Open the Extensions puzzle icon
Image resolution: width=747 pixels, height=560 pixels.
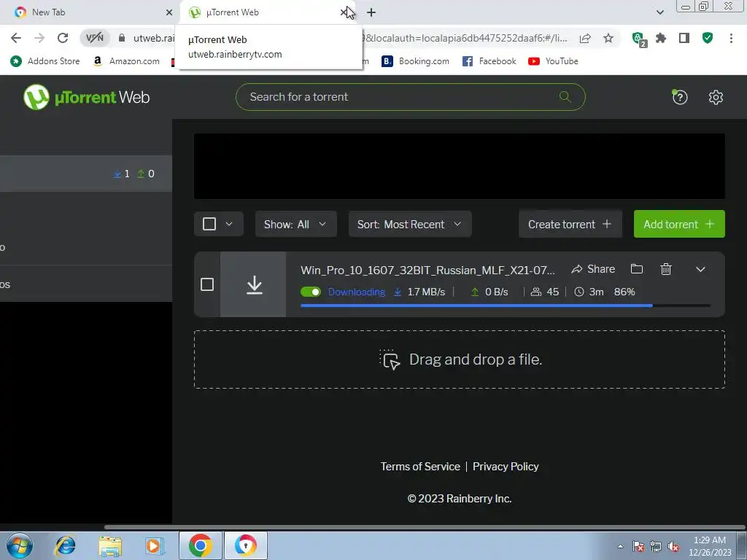[661, 38]
